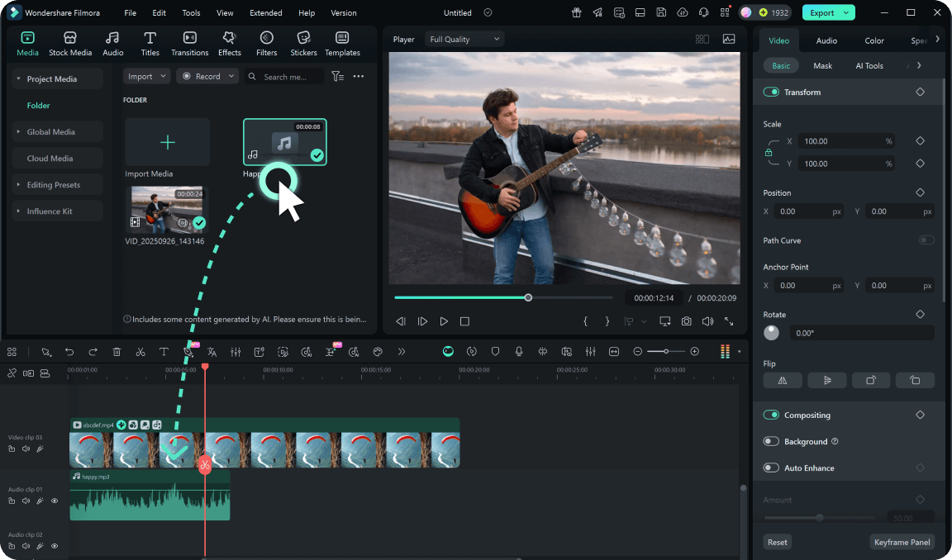Switch to the Audio properties tab
This screenshot has width=952, height=560.
(x=826, y=40)
